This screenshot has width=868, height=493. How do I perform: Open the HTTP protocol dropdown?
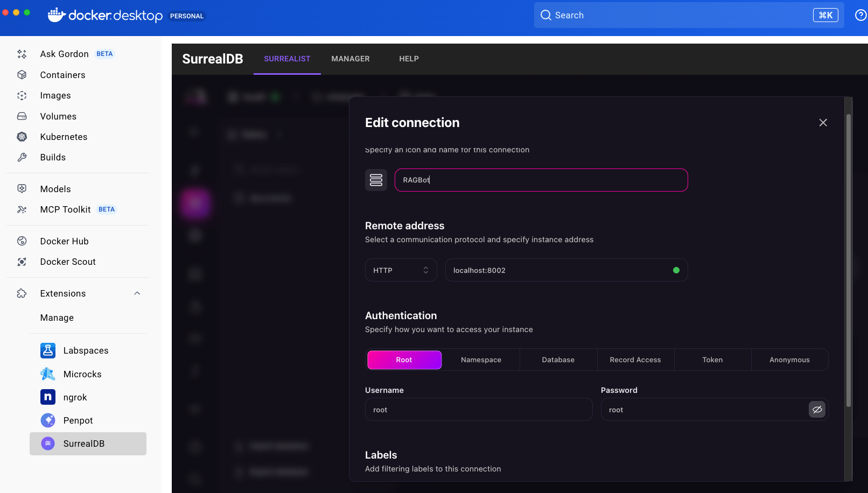click(401, 270)
